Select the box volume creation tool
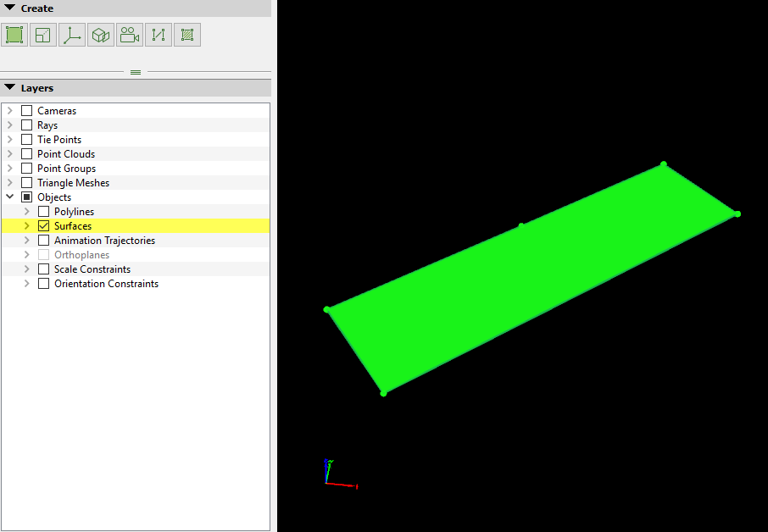This screenshot has height=532, width=768. (100, 34)
